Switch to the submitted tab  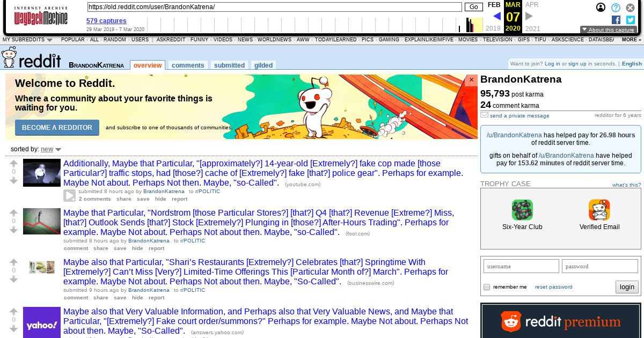pos(229,65)
